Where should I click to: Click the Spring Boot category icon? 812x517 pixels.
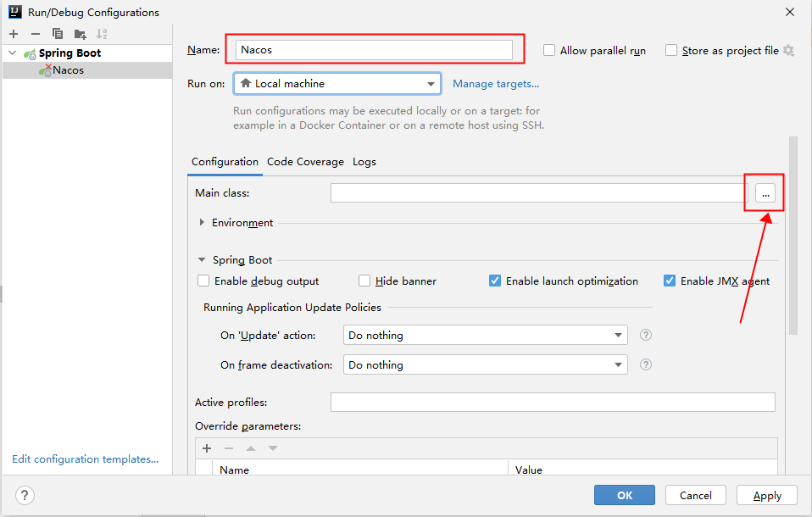coord(30,53)
